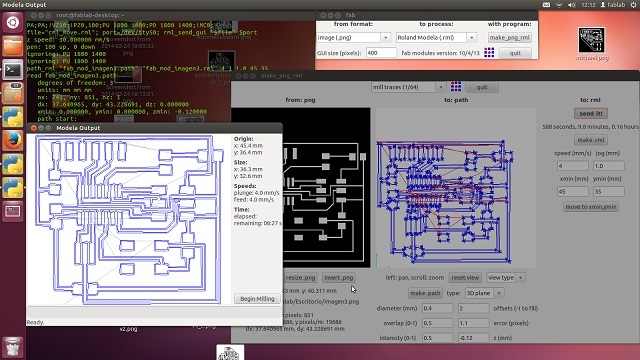Click the 'remaining: 08:27 s' time text
The width and height of the screenshot is (640, 360).
click(258, 223)
